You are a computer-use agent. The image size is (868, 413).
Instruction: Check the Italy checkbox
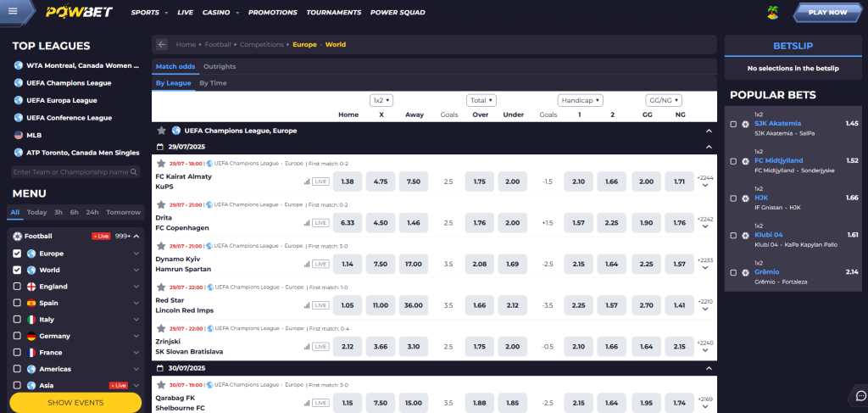point(17,320)
